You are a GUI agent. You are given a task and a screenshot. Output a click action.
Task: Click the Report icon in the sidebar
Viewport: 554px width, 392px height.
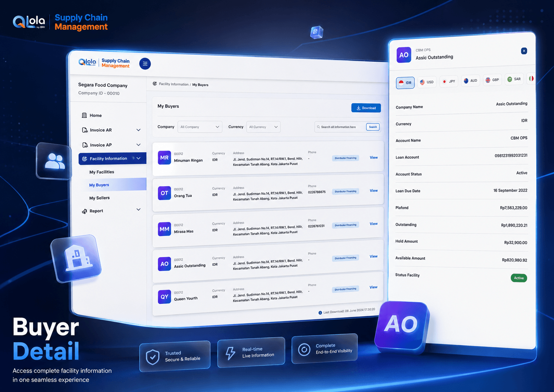(84, 211)
